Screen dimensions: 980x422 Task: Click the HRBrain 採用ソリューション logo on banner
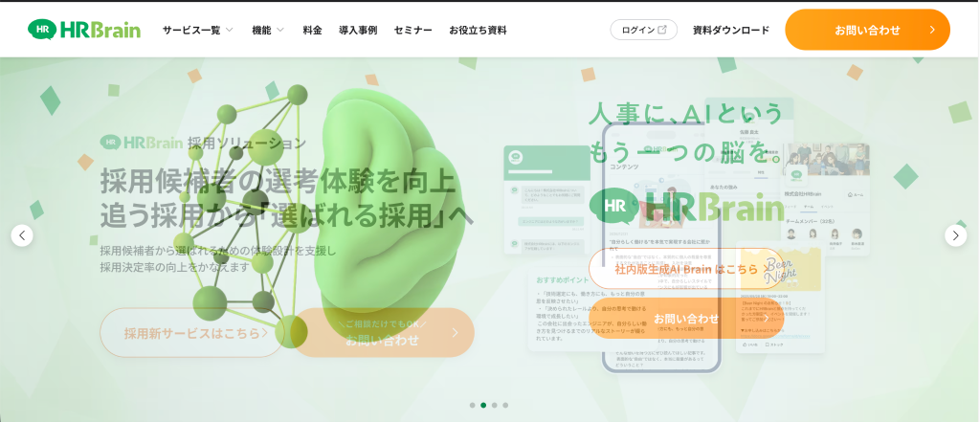203,143
